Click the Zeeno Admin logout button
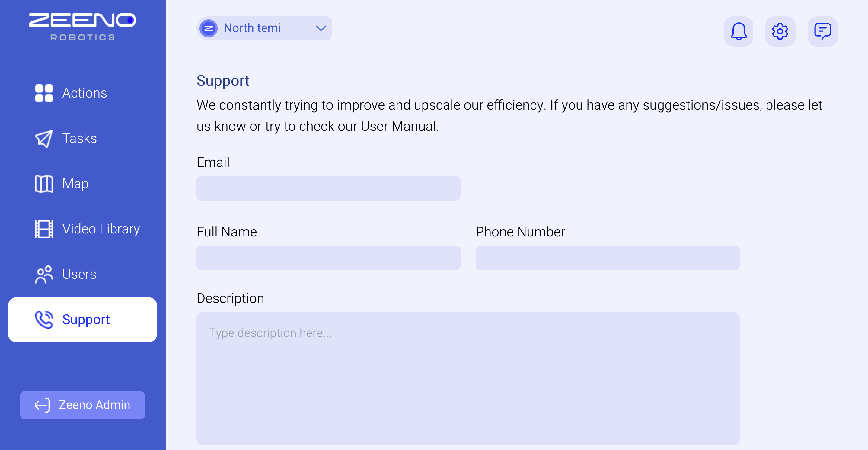The image size is (868, 450). pyautogui.click(x=82, y=405)
